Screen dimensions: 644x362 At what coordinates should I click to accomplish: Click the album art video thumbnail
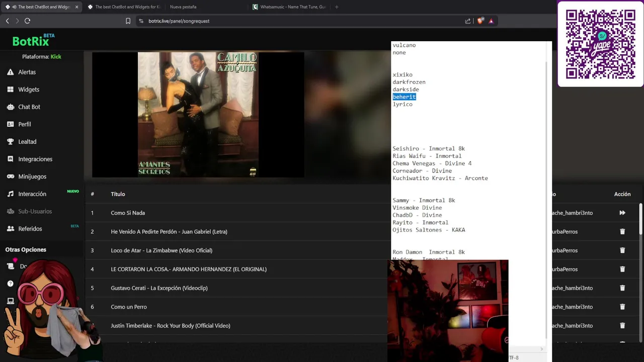click(x=198, y=115)
